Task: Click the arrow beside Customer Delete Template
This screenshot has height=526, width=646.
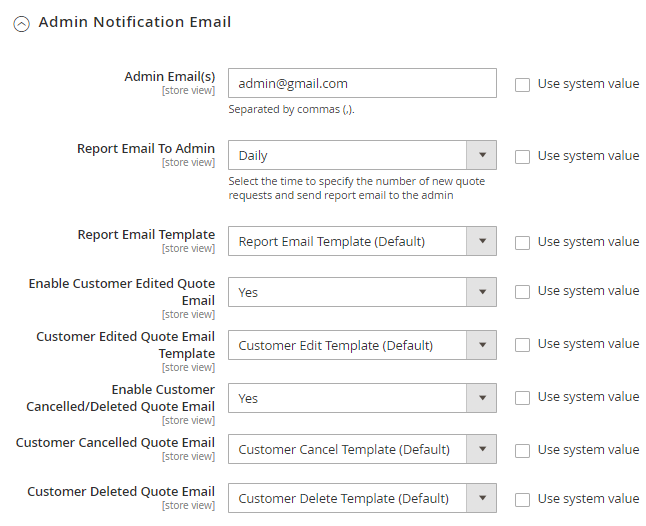Action: (482, 498)
